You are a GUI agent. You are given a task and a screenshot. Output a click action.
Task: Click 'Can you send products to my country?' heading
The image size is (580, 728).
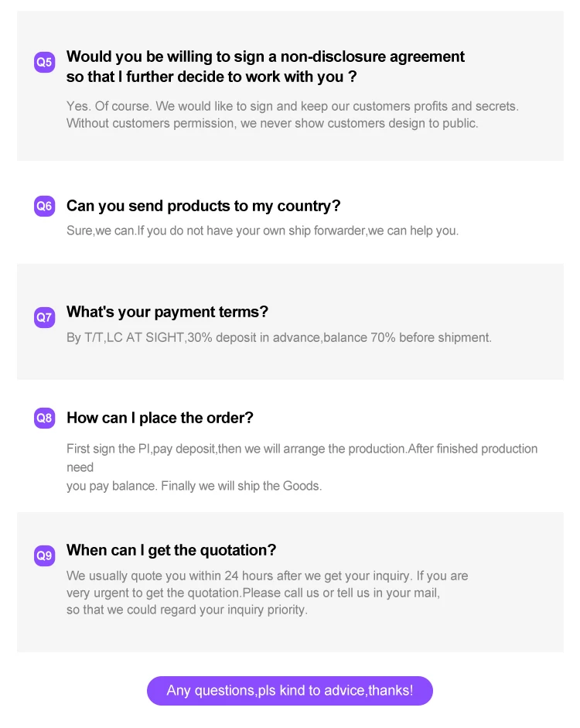pyautogui.click(x=203, y=206)
